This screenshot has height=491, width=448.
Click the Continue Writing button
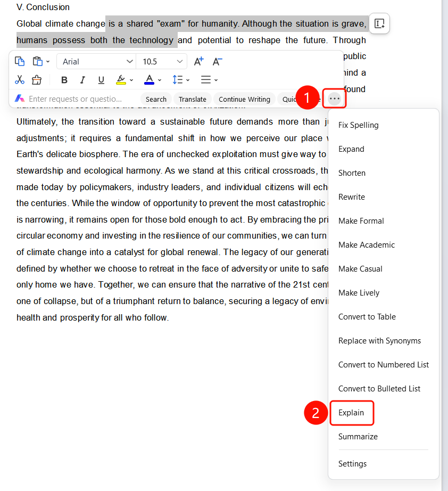[x=244, y=99]
